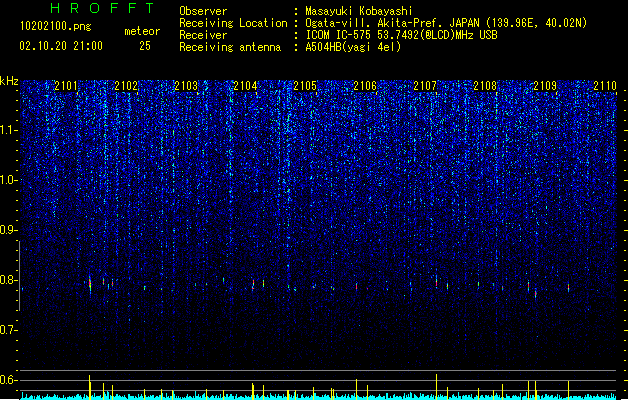Viewport: 629px width, 400px height.
Task: Click the 2102 time marker
Action: (x=126, y=86)
